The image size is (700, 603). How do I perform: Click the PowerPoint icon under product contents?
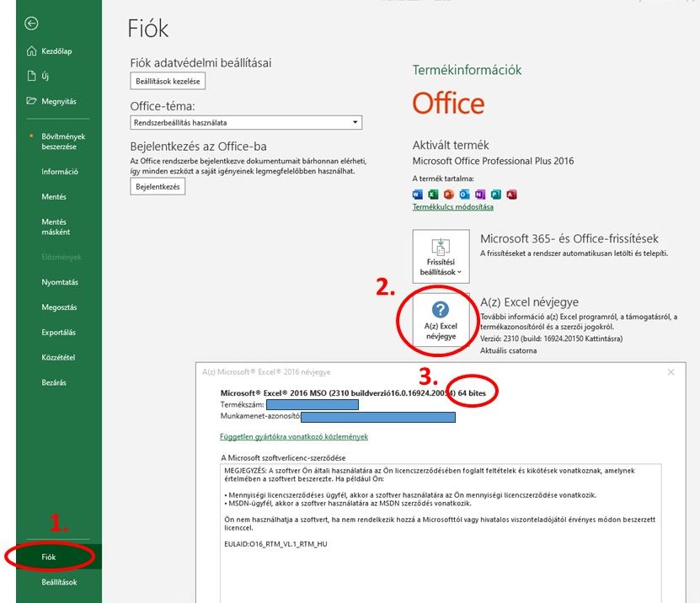coord(448,195)
